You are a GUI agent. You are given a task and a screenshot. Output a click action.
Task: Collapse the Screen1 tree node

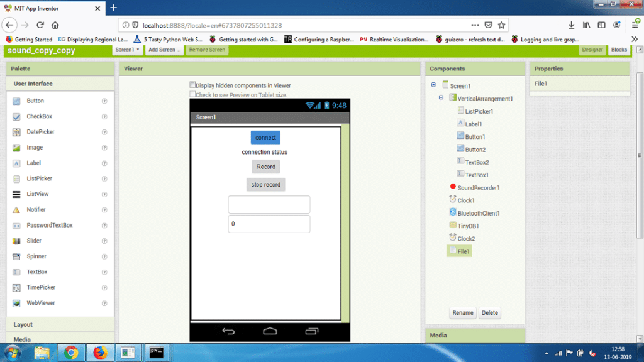[433, 85]
